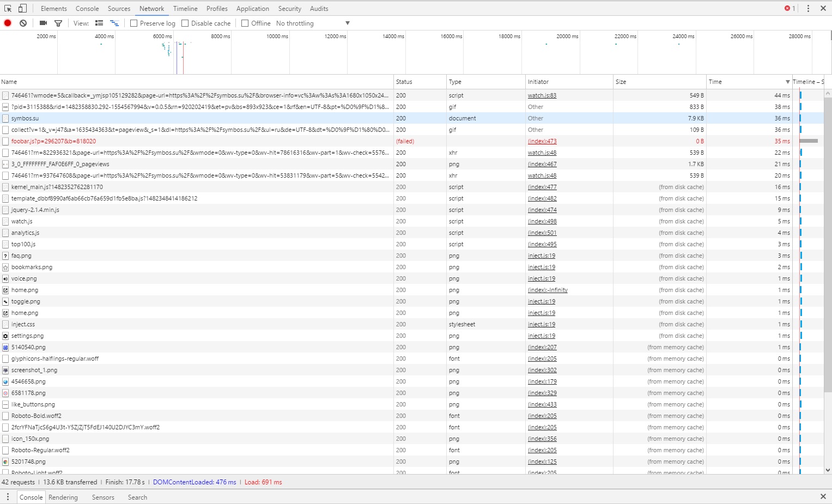Open the watch.js:83 initiator link
The image size is (832, 504).
coord(542,95)
